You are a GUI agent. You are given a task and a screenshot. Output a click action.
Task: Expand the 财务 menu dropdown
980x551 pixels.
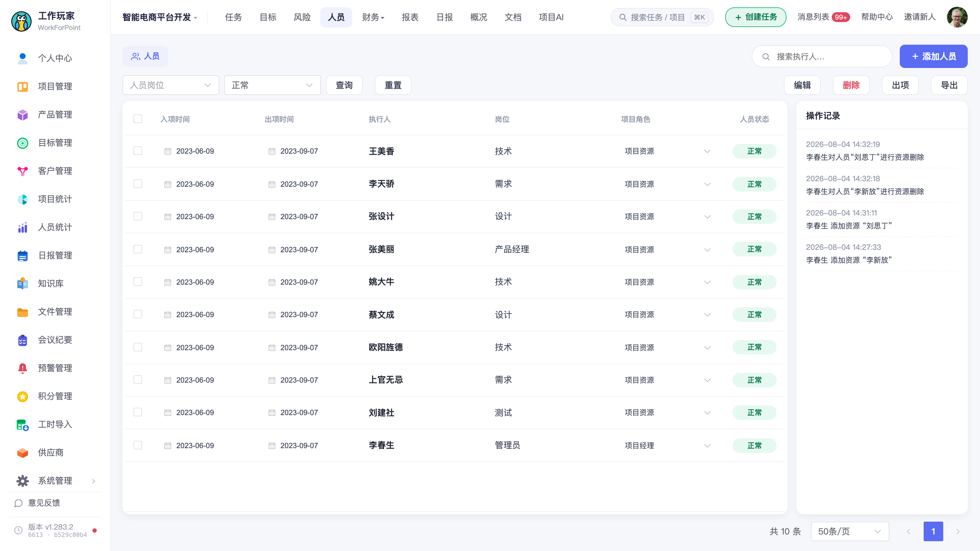(x=373, y=17)
